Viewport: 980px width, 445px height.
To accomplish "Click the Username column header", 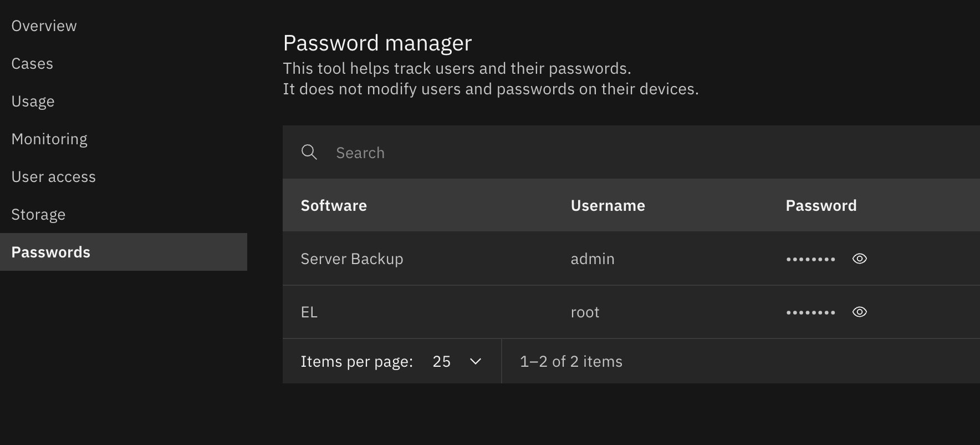I will [608, 205].
